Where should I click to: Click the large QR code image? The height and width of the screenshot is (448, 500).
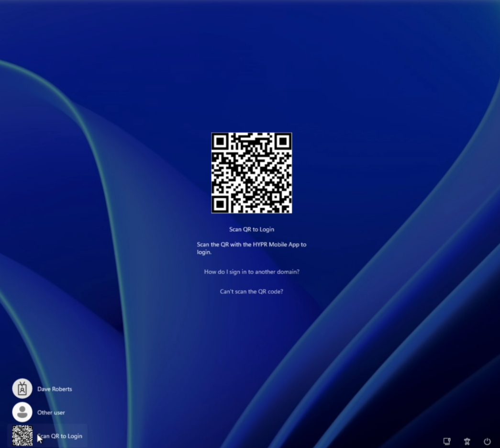pos(252,173)
